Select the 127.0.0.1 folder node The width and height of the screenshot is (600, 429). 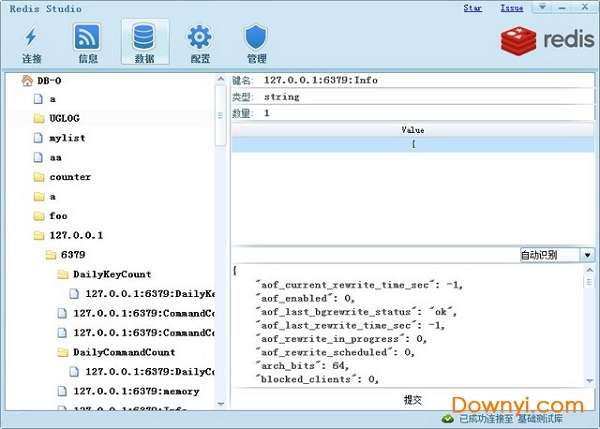point(76,235)
